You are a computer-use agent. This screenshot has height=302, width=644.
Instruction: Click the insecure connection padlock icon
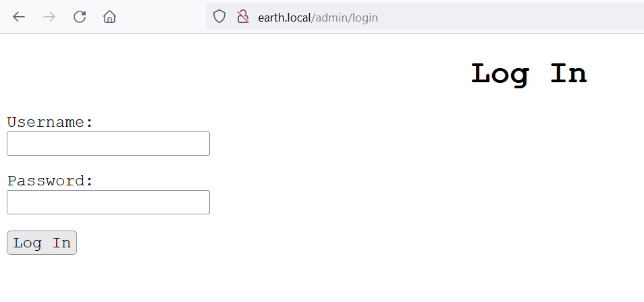click(243, 17)
